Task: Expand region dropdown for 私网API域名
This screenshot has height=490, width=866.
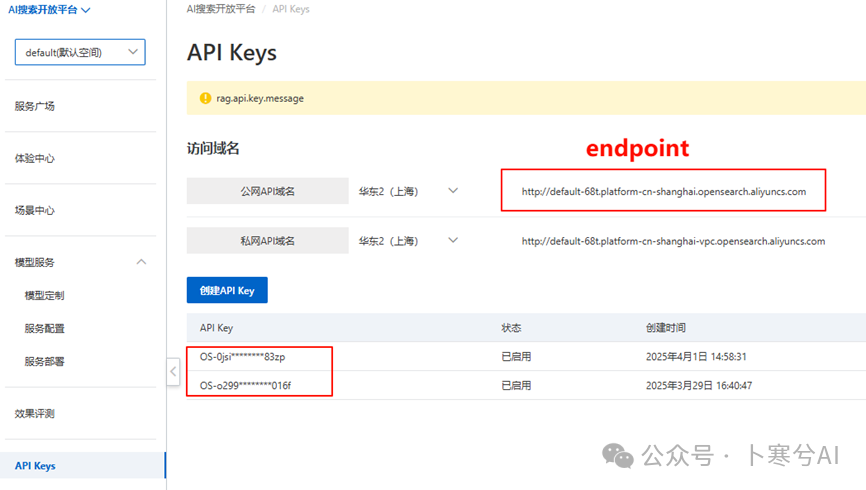Action: (453, 241)
